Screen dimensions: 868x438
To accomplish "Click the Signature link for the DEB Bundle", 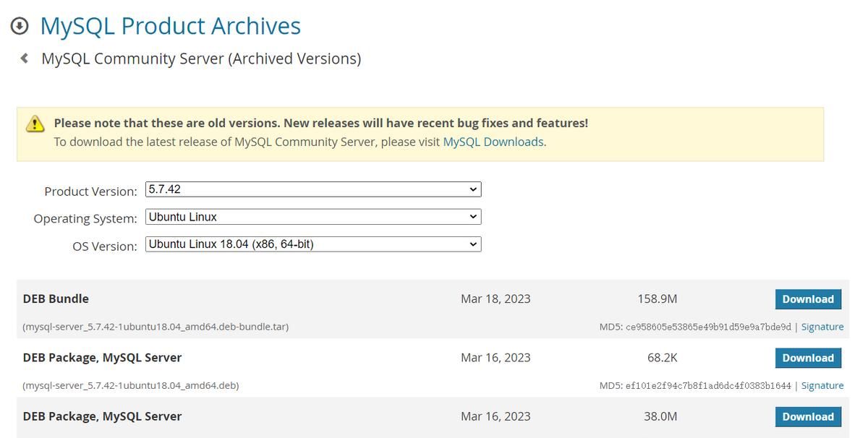I will point(822,326).
